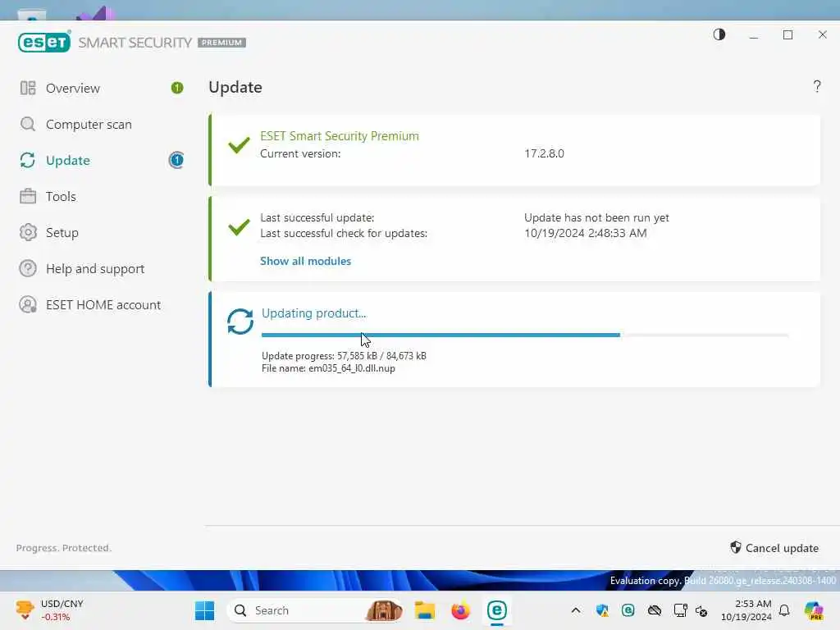Click the ESET tray icon

click(x=628, y=610)
